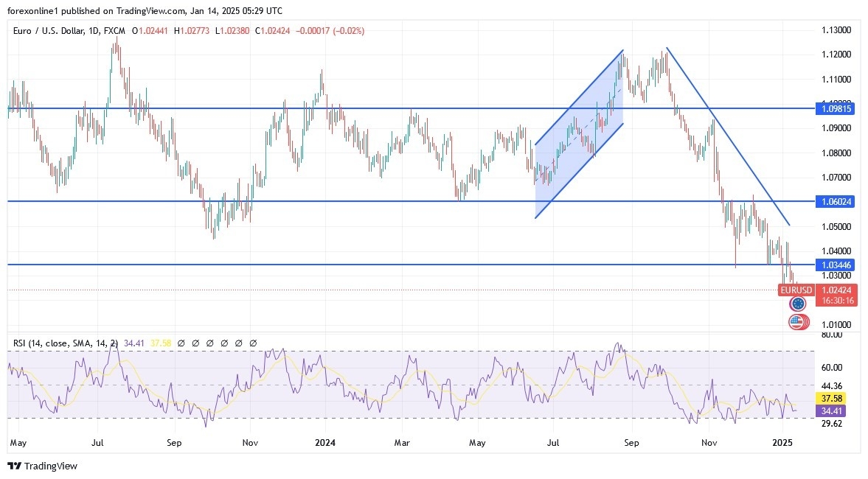Screen dimensions: 868x479
Task: Click the TradingView logo at bottom left
Action: 43,466
